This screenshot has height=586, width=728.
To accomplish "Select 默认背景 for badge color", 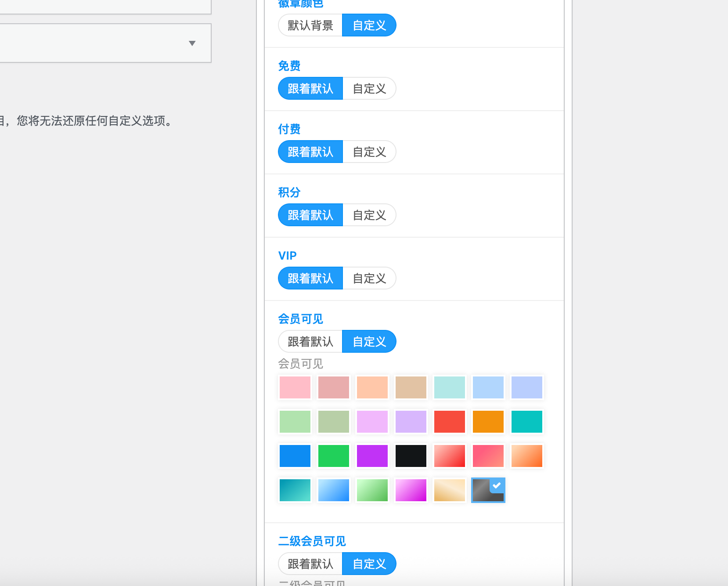I will [x=310, y=25].
